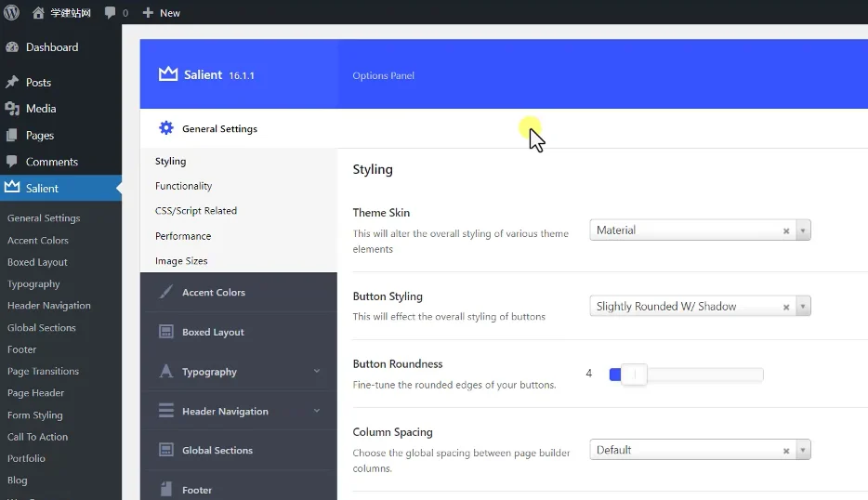Open the sidebar Global Sections submenu link
This screenshot has width=868, height=500.
pos(42,328)
